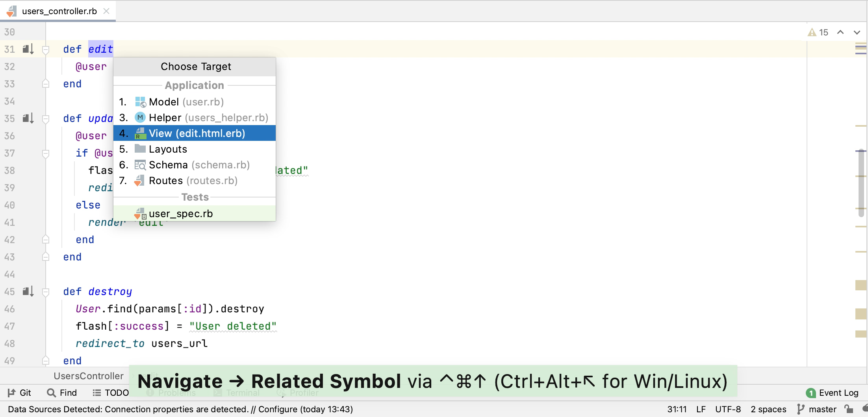This screenshot has height=417, width=868.
Task: Collapse the destroy method fold marker
Action: [x=46, y=292]
